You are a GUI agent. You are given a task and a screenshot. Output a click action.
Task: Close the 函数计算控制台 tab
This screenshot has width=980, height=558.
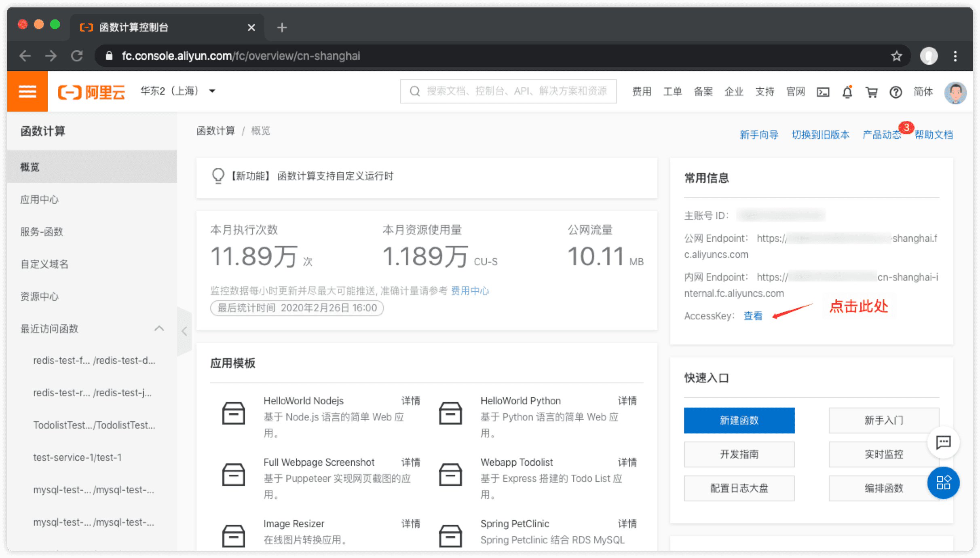click(251, 27)
